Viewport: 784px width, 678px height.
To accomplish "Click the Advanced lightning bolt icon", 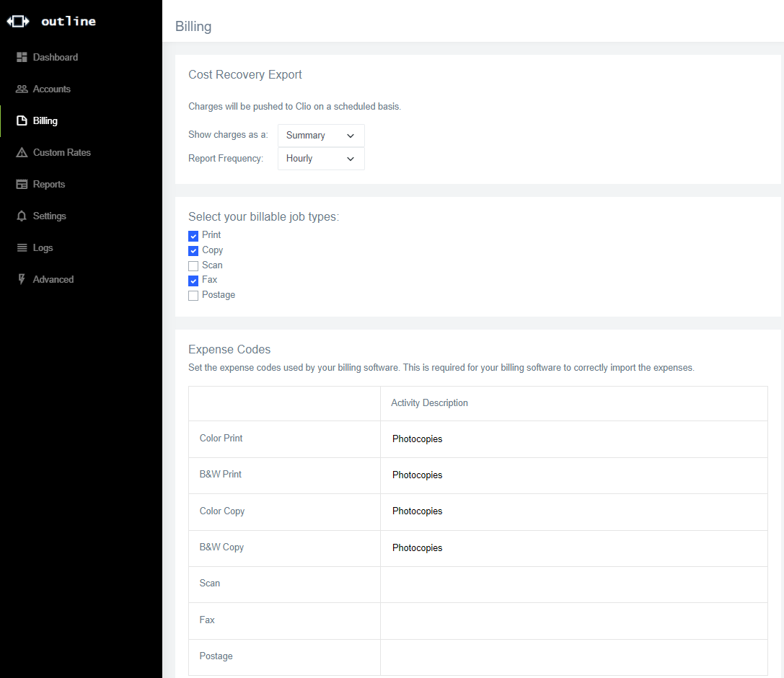I will coord(22,279).
